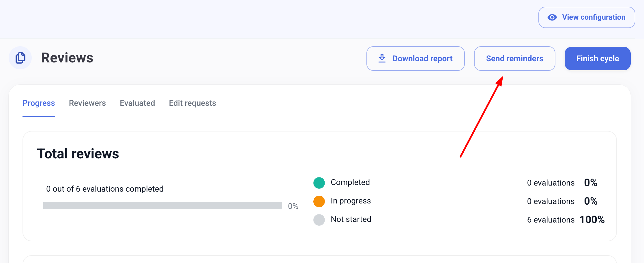Click "0 out of 6 evaluations completed" text
This screenshot has height=263, width=644.
click(x=105, y=189)
